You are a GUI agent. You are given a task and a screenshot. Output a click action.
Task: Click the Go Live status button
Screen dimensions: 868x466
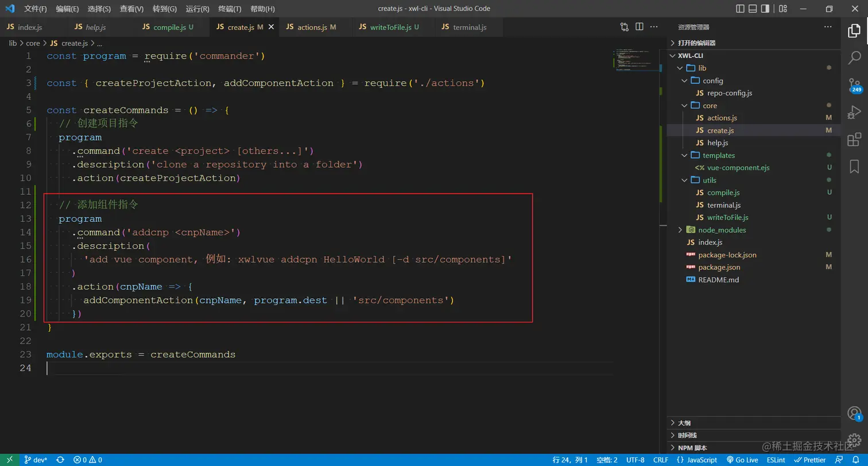point(742,460)
